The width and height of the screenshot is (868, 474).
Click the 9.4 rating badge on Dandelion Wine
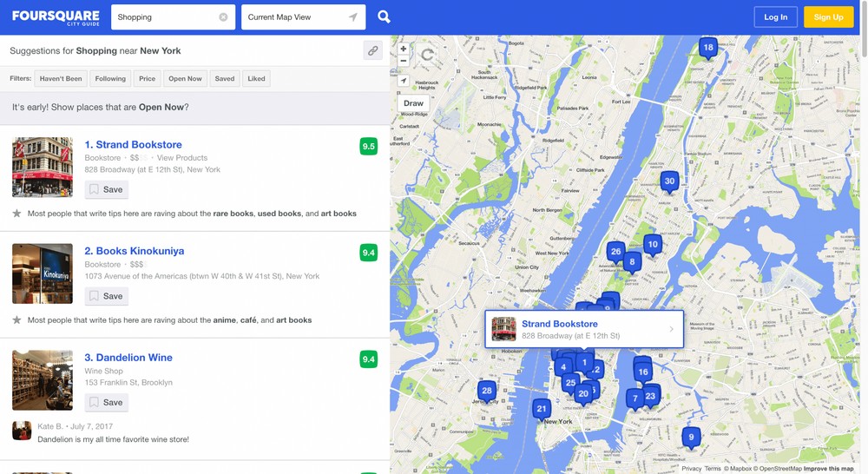369,359
